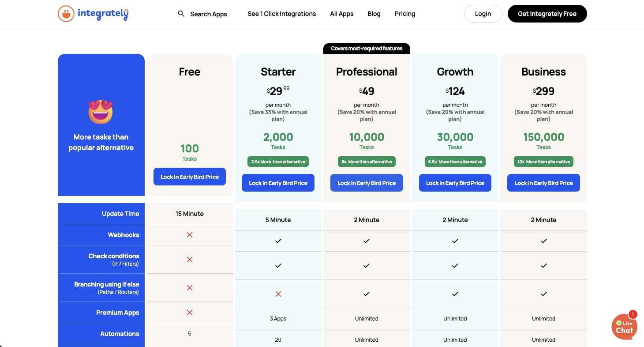Click the $29.99 price
644x347 pixels.
coord(278,91)
